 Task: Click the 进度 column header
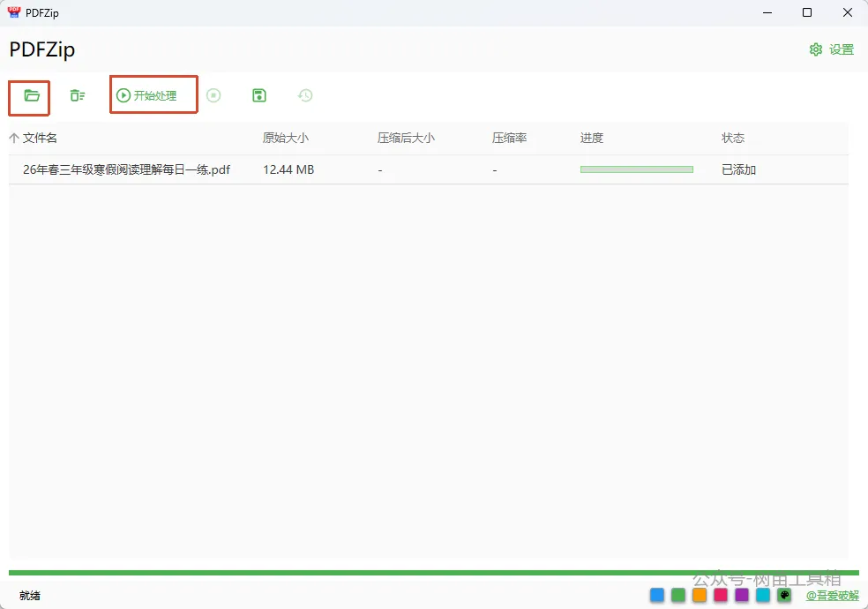pyautogui.click(x=592, y=138)
